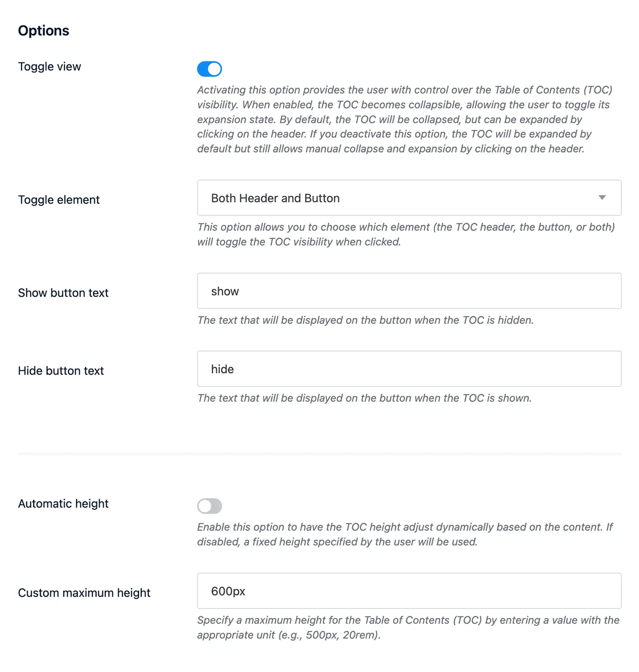Image resolution: width=639 pixels, height=672 pixels.
Task: Click the Custom maximum height field
Action: coord(409,591)
